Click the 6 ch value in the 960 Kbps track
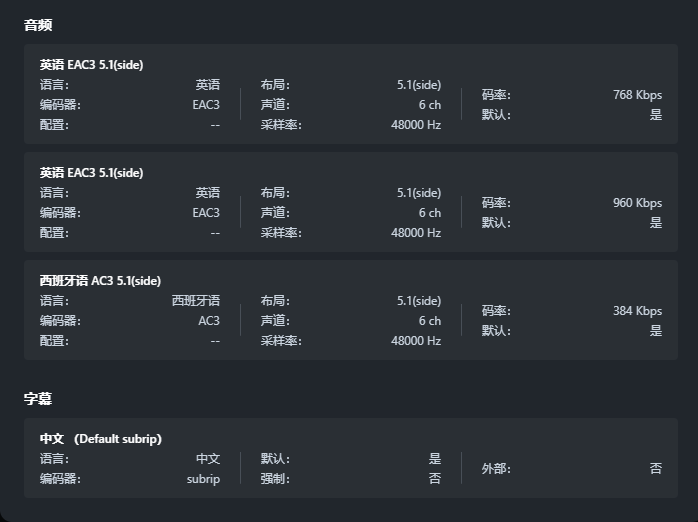698x522 pixels. tap(430, 213)
